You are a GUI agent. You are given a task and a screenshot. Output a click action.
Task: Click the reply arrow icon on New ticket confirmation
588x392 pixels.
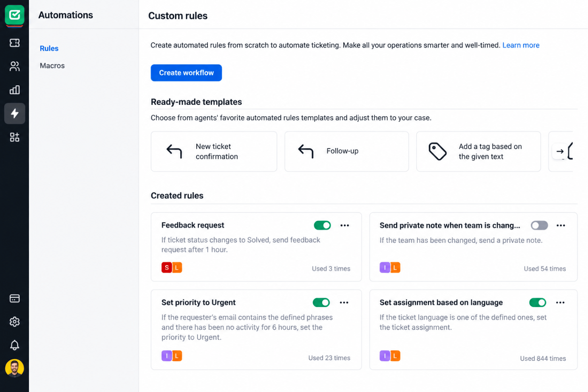pos(174,151)
